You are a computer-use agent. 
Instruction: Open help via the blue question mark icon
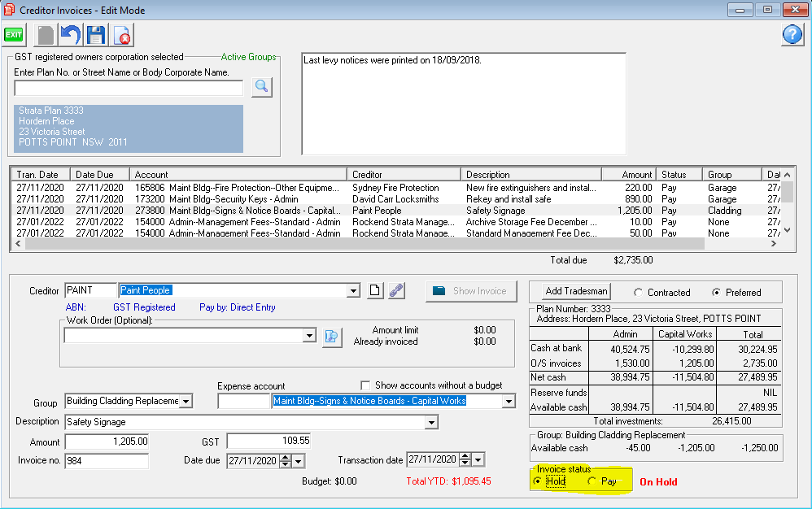(x=792, y=35)
